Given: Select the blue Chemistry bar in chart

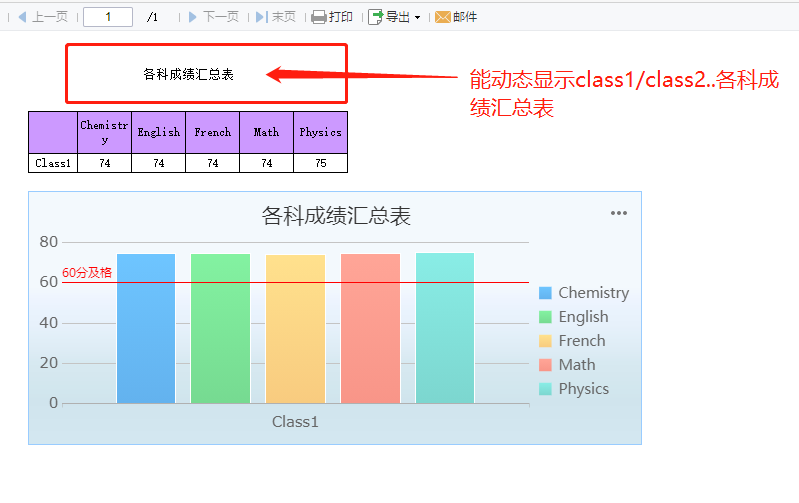Looking at the screenshot, I should pyautogui.click(x=146, y=329).
